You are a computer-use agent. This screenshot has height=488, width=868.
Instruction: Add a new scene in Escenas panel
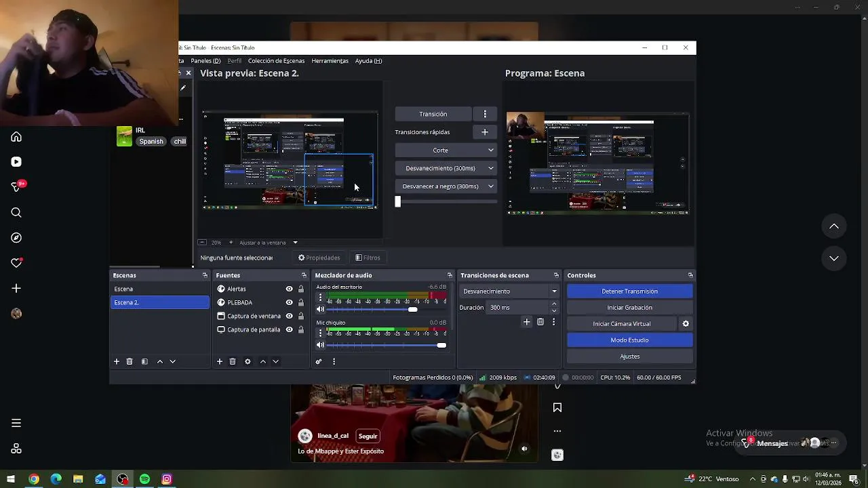point(116,362)
